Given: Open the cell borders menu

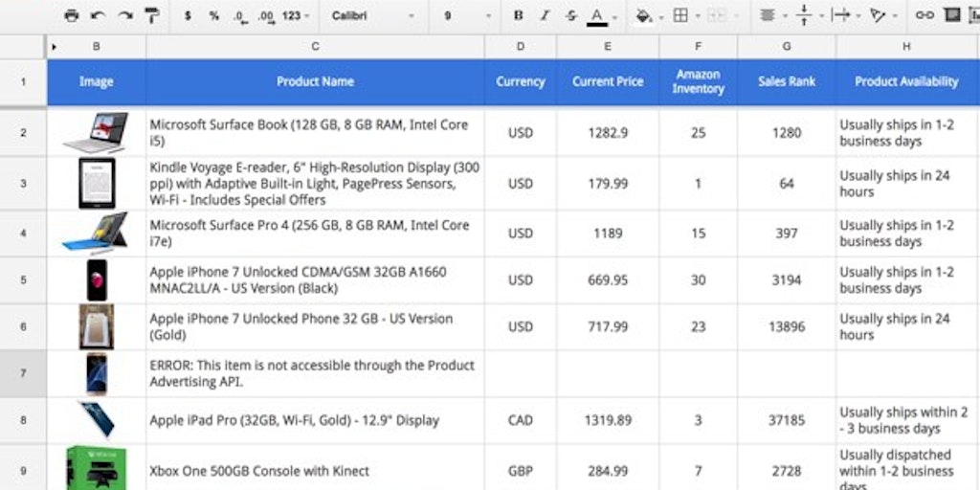Looking at the screenshot, I should click(680, 15).
